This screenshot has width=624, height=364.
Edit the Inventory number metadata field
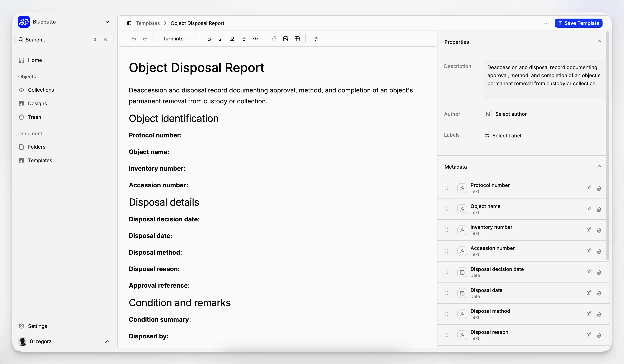589,230
